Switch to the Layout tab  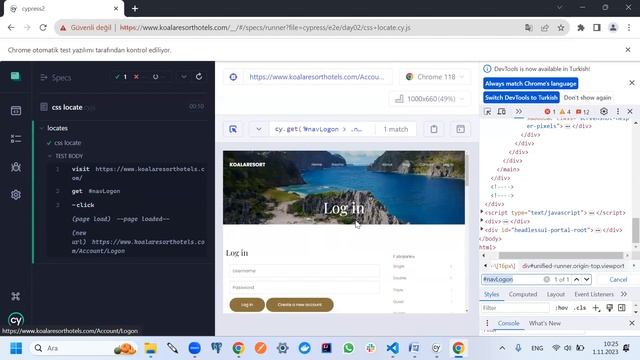point(556,294)
